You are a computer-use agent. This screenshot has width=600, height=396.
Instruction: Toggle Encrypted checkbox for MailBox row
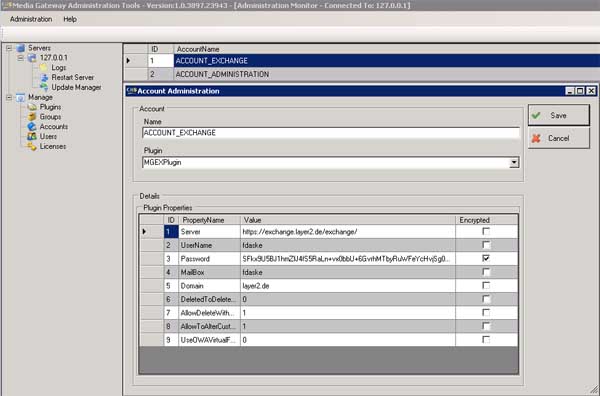coord(486,272)
